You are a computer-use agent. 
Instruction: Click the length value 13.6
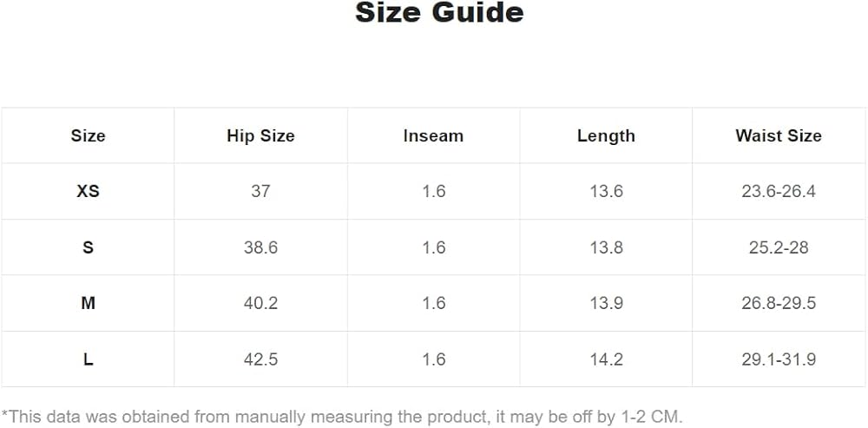pyautogui.click(x=606, y=192)
